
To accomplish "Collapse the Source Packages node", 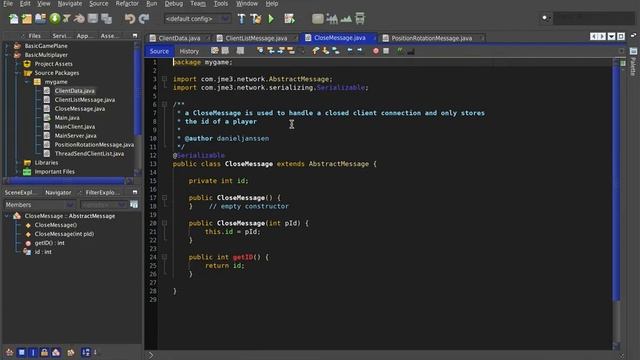I will point(17,73).
